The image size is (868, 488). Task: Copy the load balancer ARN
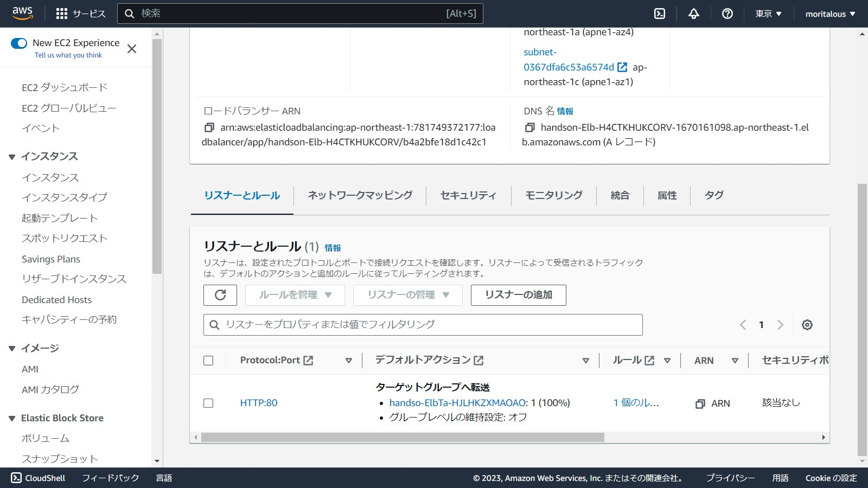(209, 127)
